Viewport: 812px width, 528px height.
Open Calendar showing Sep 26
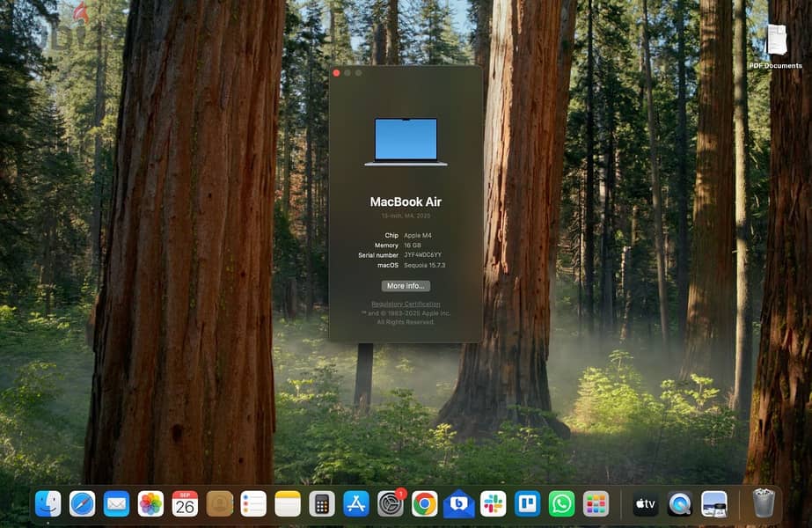pyautogui.click(x=185, y=503)
